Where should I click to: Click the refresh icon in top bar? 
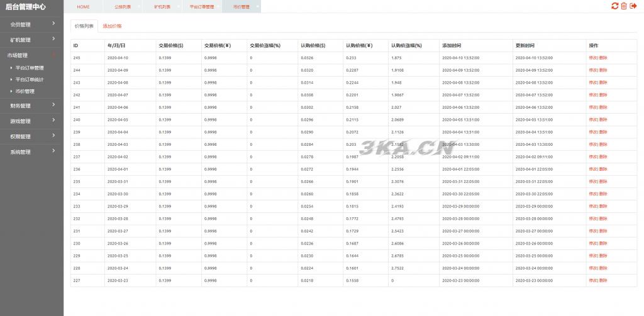614,6
